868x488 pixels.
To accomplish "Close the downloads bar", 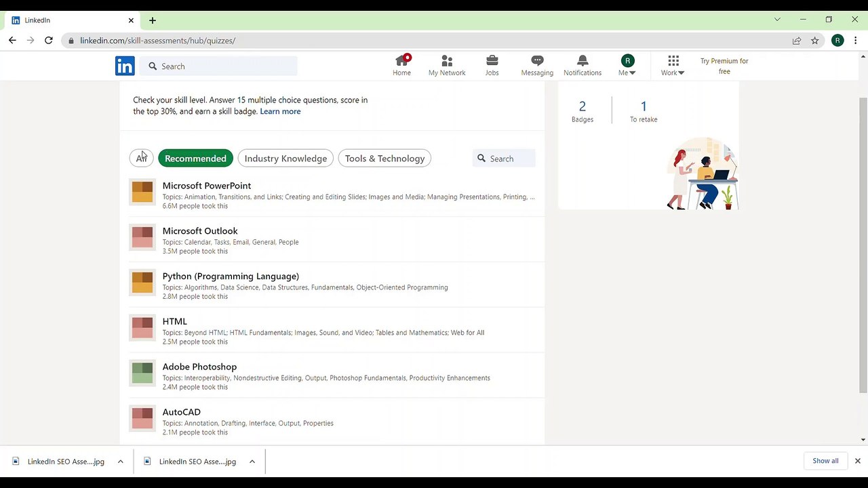I will coord(857,461).
